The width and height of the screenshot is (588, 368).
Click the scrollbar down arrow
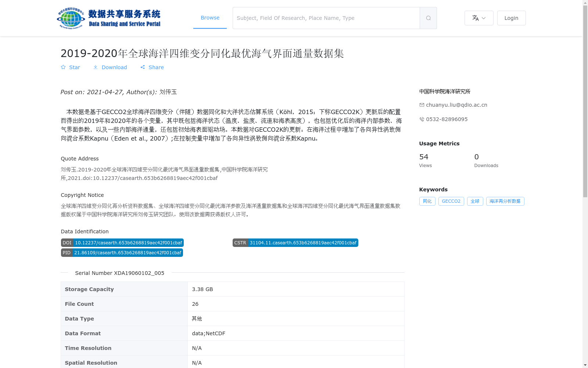[585, 365]
